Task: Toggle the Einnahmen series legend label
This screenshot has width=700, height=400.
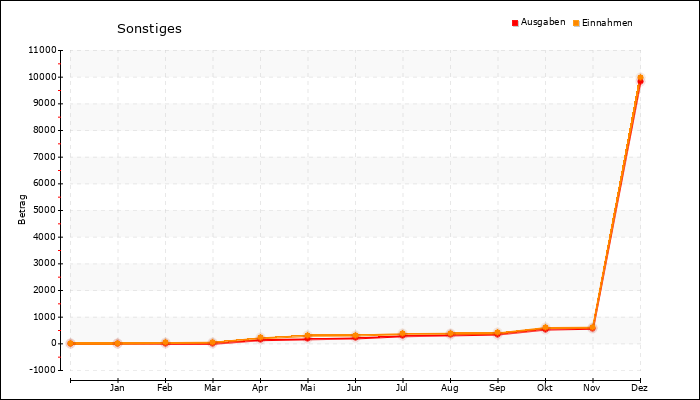Action: pyautogui.click(x=607, y=22)
